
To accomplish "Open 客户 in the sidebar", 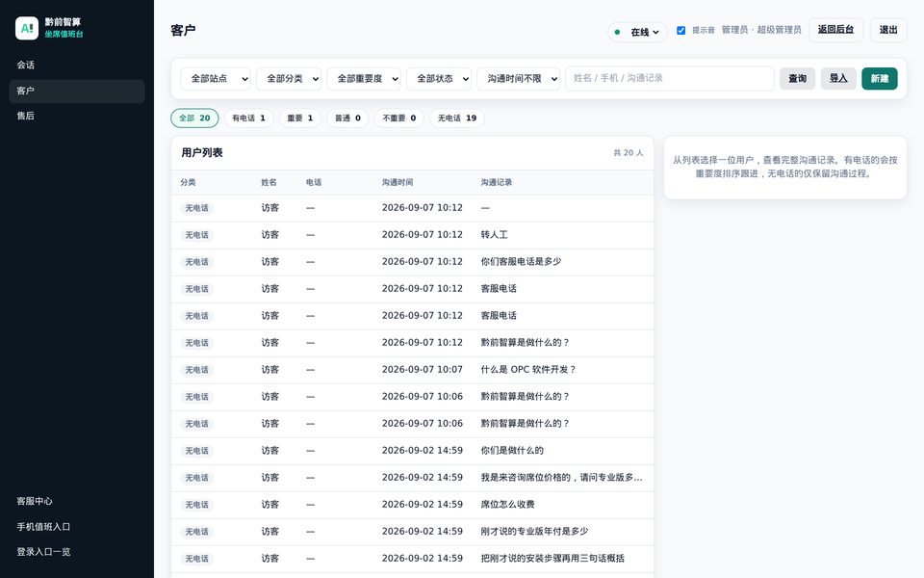I will point(77,91).
